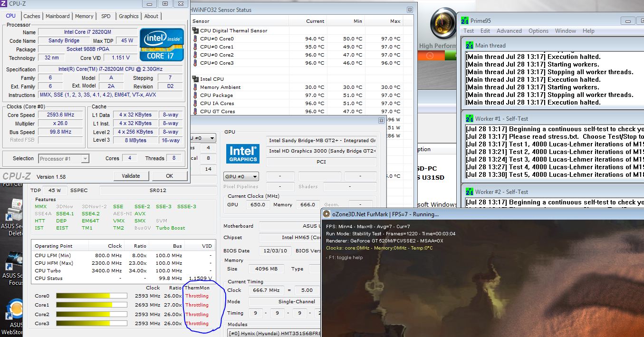Switch to the Caches tab in CPU-Z
Image resolution: width=644 pixels, height=337 pixels.
[32, 16]
